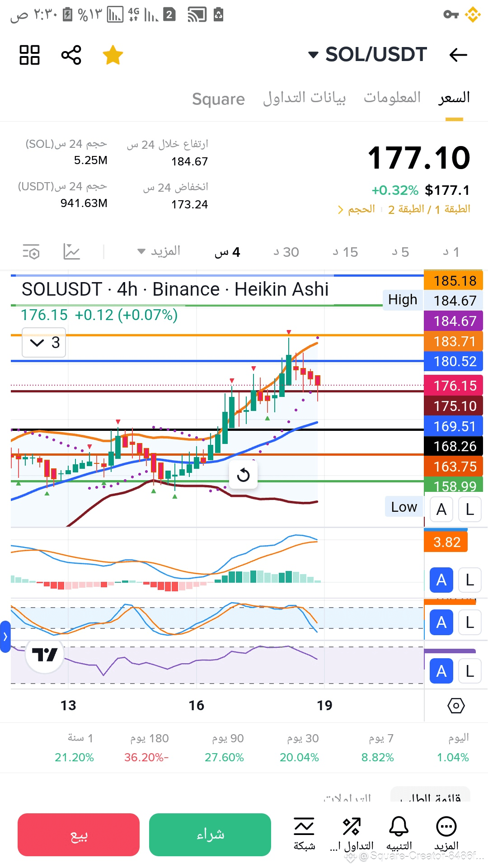Open the SOL/USDT pair selector dropdown
The height and width of the screenshot is (868, 488).
coord(367,55)
